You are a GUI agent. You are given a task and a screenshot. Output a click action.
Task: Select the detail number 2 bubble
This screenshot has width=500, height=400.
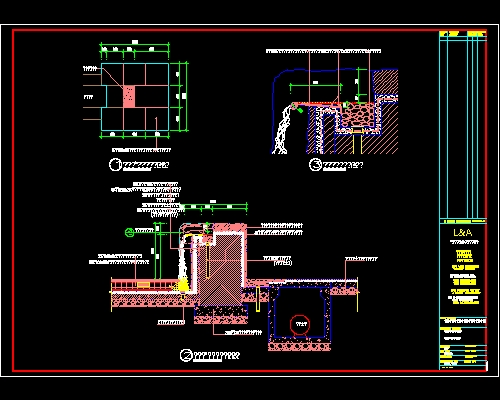186,355
